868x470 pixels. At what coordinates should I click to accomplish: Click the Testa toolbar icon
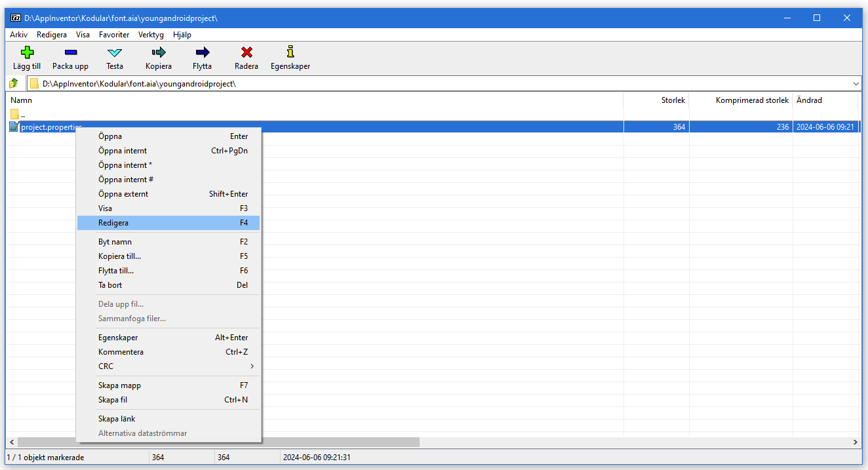115,53
